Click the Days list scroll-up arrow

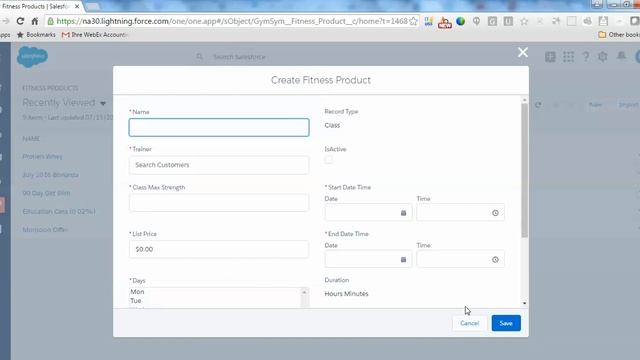tap(304, 292)
